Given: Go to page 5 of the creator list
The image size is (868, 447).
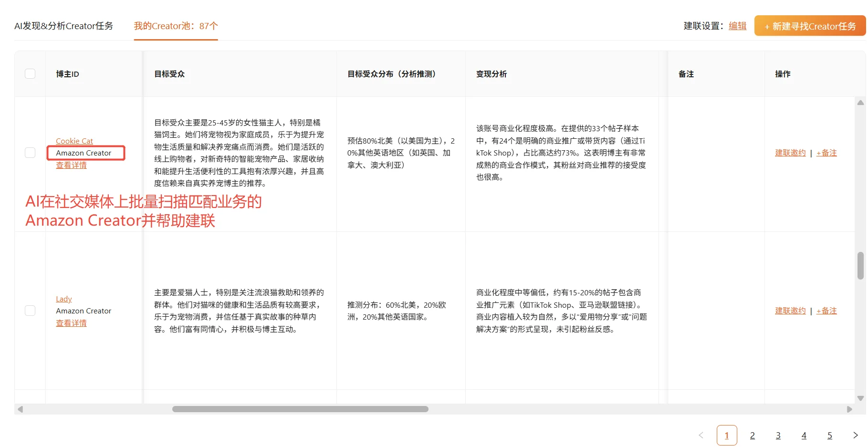Looking at the screenshot, I should (x=829, y=435).
